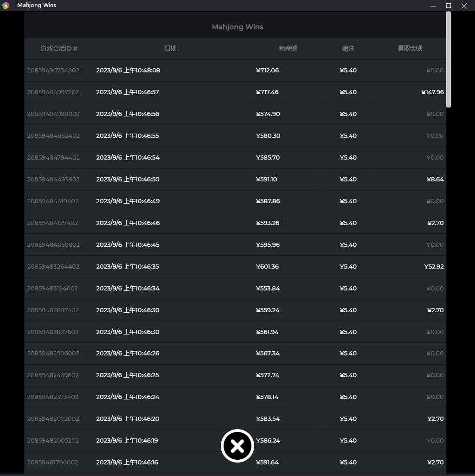Click the vertical scrollbar thumb

[x=448, y=59]
